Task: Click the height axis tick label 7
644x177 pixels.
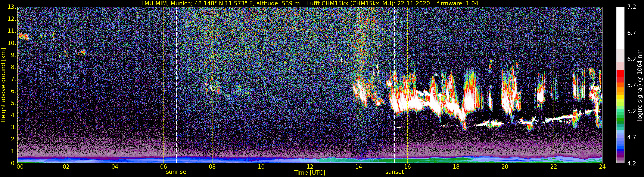Action: pyautogui.click(x=13, y=79)
